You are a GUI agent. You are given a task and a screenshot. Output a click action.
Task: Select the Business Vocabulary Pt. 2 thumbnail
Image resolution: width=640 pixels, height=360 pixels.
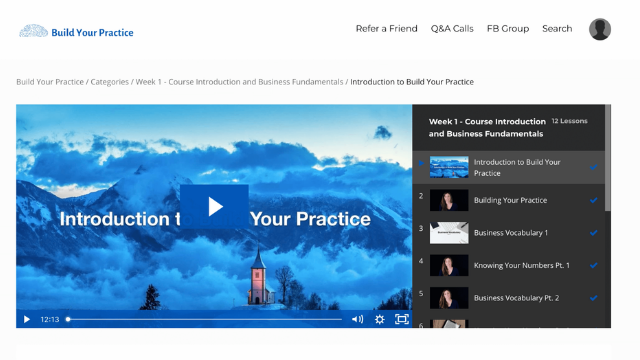click(449, 298)
